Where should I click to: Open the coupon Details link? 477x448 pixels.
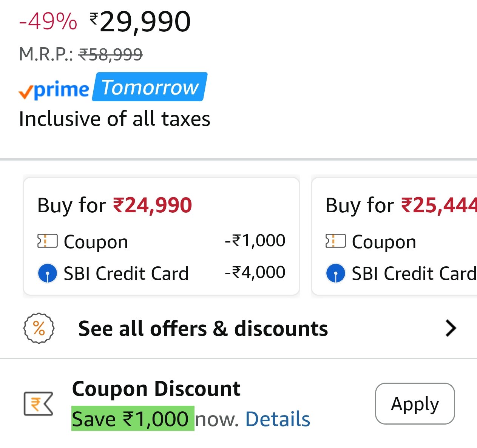tap(278, 419)
